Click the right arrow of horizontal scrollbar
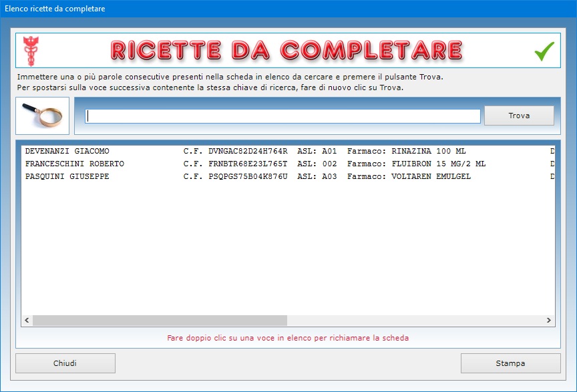Screen dimensions: 577x392 click(549, 321)
